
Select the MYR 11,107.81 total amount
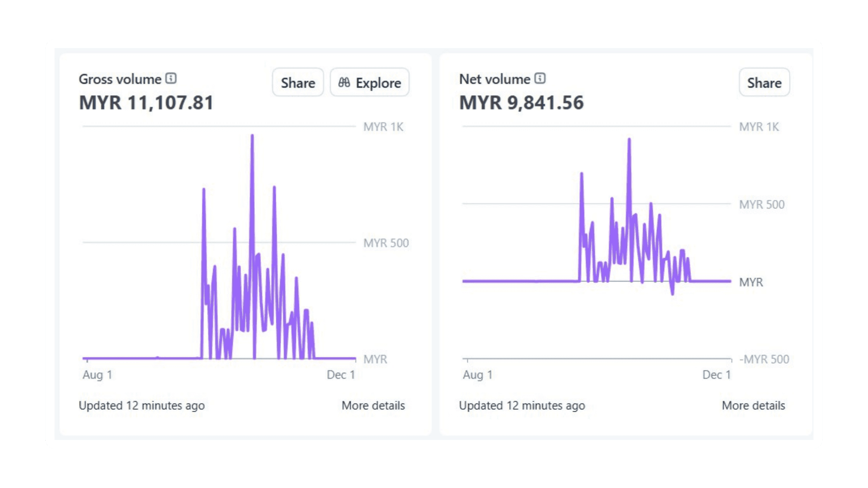pyautogui.click(x=146, y=103)
